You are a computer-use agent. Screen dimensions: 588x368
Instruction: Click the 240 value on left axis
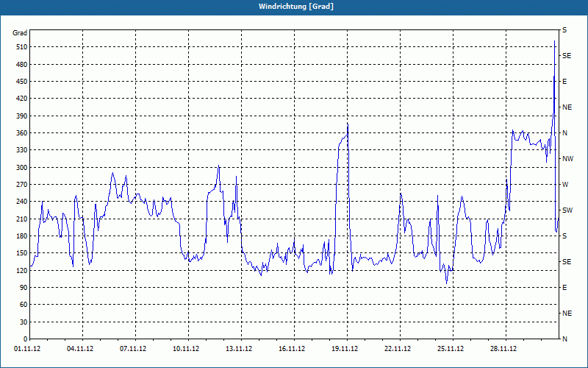[21, 201]
